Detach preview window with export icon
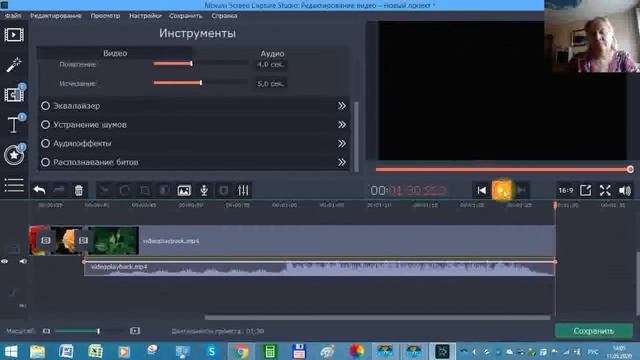 click(x=586, y=190)
